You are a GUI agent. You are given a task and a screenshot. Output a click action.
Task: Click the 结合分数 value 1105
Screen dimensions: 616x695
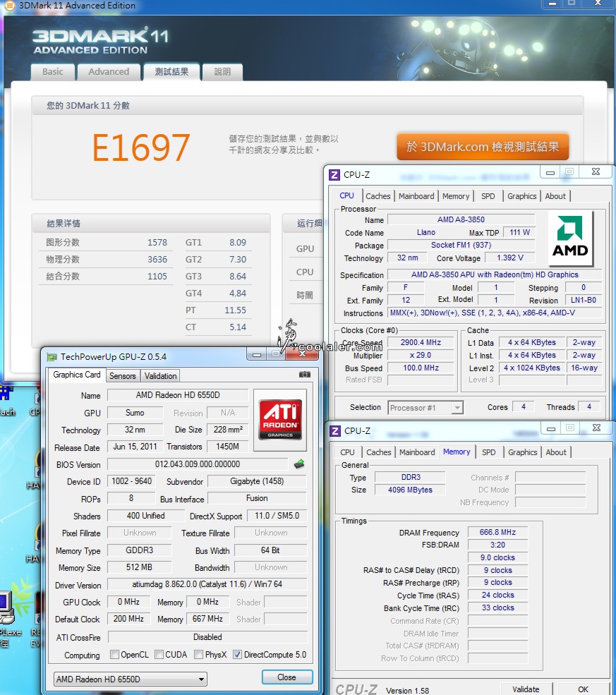(157, 276)
